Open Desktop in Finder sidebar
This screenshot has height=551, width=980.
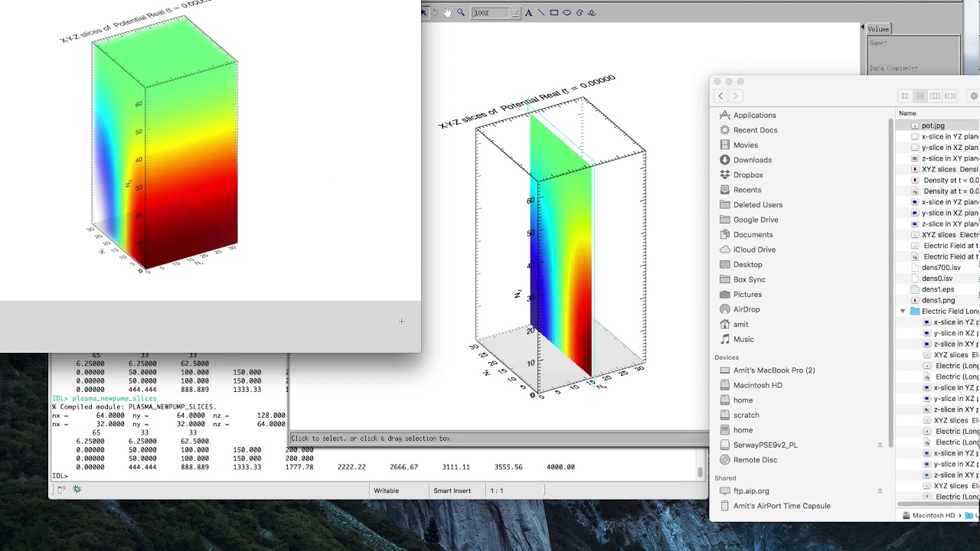point(747,264)
